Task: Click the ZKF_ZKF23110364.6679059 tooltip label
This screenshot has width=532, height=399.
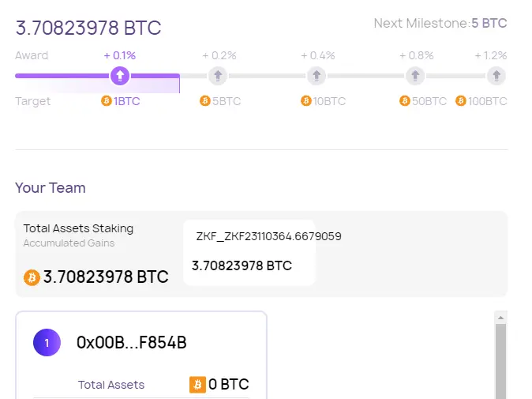Action: (268, 236)
